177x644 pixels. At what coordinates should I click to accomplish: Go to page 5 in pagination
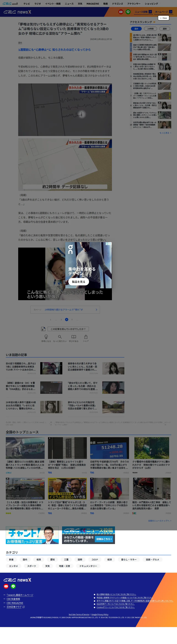[72, 319]
